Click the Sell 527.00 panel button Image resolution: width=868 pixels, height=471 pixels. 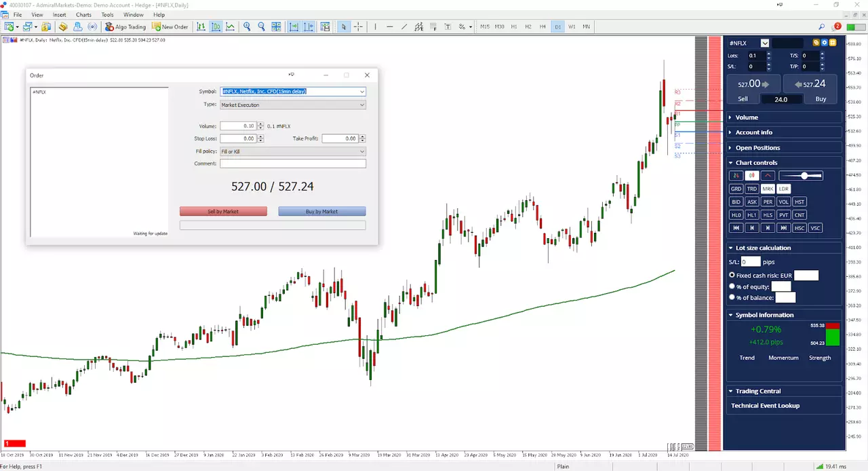[752, 90]
